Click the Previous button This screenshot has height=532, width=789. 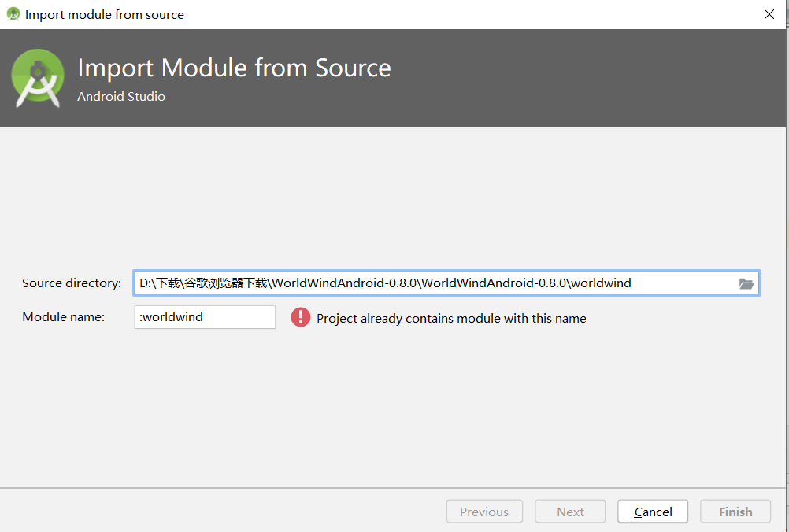[484, 511]
